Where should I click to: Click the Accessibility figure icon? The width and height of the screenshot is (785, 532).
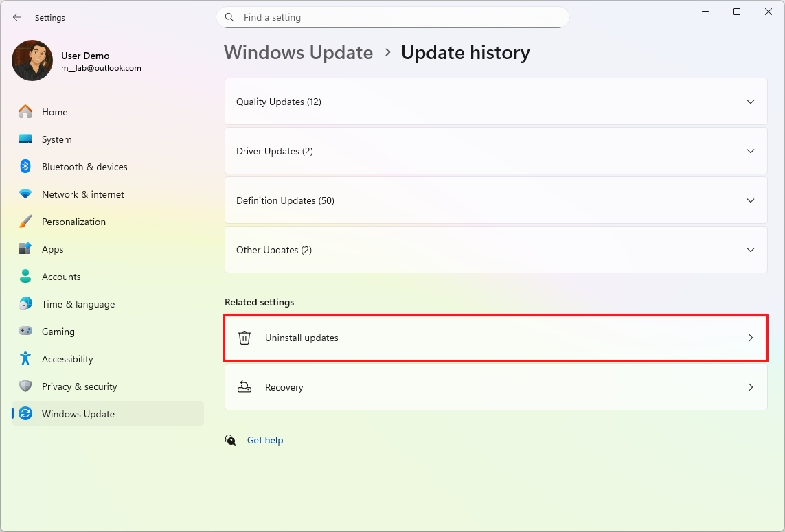[25, 358]
